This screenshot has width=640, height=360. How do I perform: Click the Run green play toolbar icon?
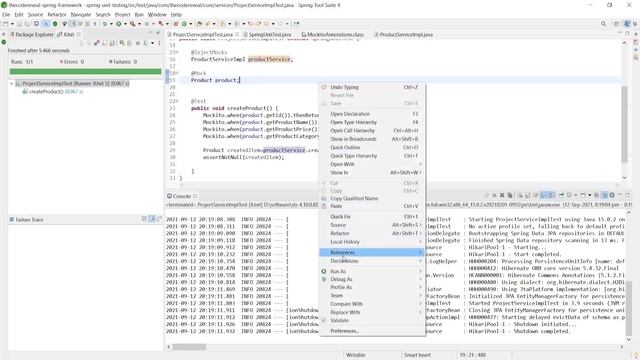118,24
